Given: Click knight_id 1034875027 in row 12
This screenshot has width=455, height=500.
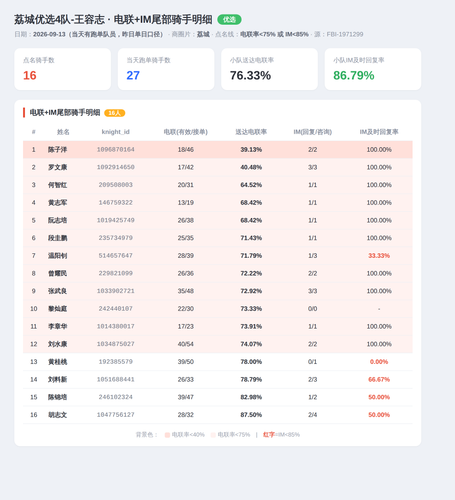Looking at the screenshot, I should pos(116,344).
